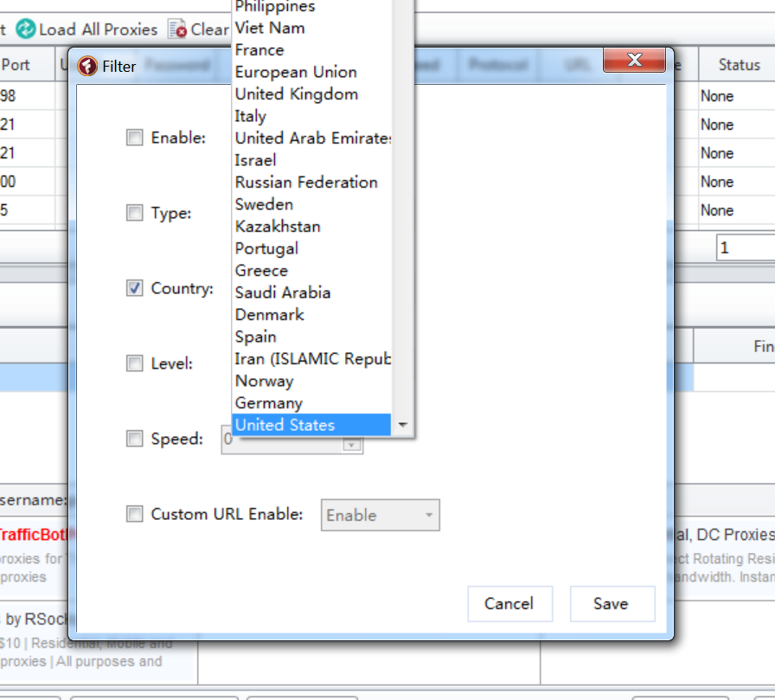Screen dimensions: 775x700
Task: Open the Custom URL Enable dropdown
Action: (x=428, y=516)
